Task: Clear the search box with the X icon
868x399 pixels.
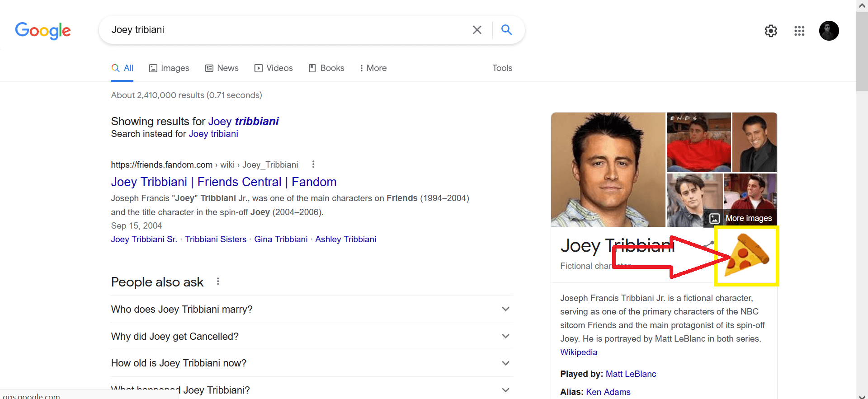Action: (477, 30)
